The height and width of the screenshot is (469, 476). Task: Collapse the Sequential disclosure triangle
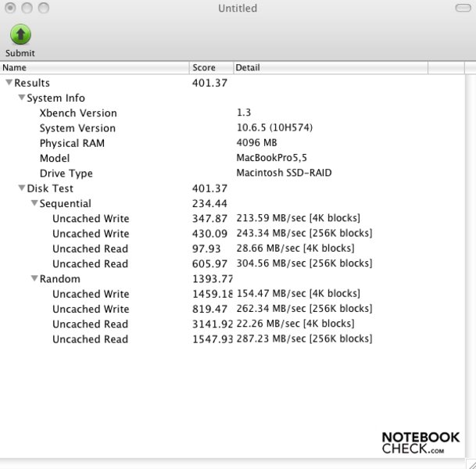pyautogui.click(x=34, y=202)
